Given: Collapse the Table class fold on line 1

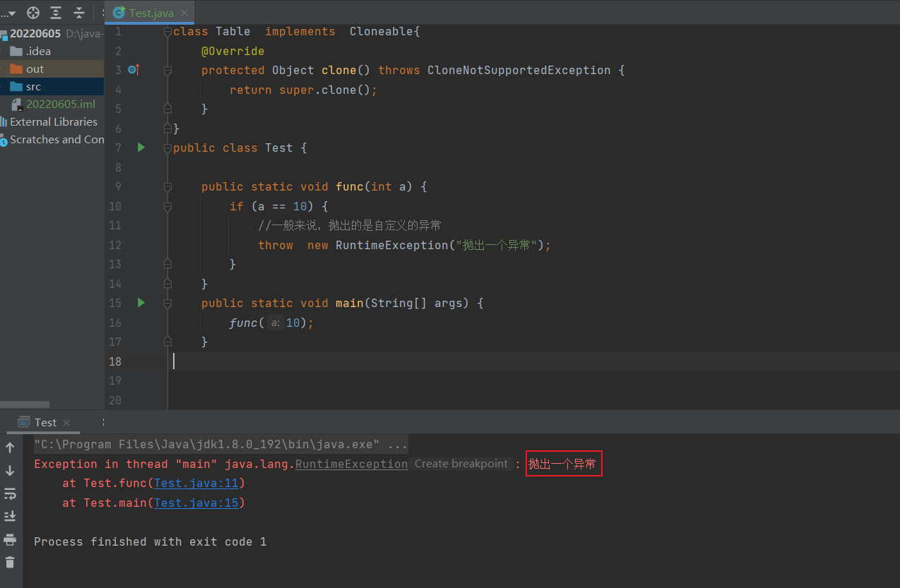Looking at the screenshot, I should [x=167, y=31].
